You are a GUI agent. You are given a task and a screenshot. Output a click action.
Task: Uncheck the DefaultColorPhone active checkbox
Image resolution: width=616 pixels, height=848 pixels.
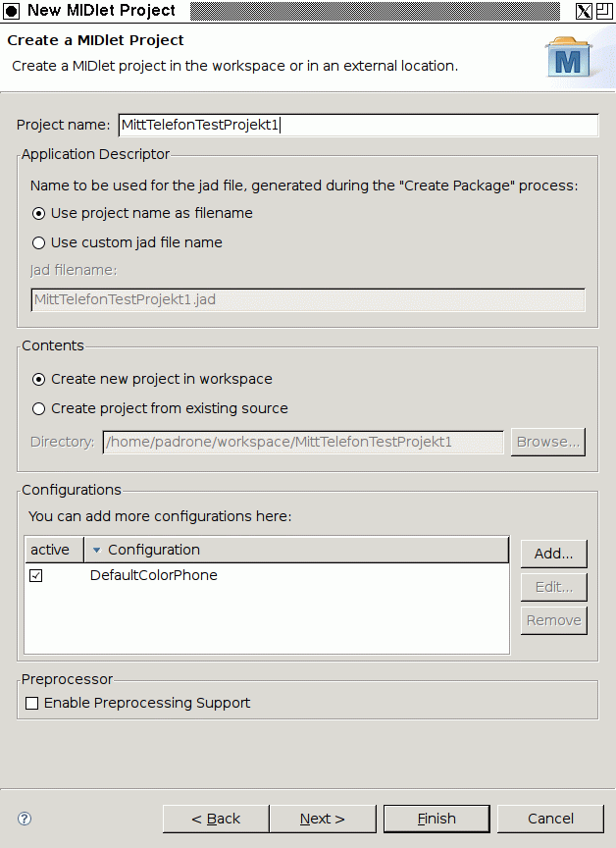tap(35, 575)
